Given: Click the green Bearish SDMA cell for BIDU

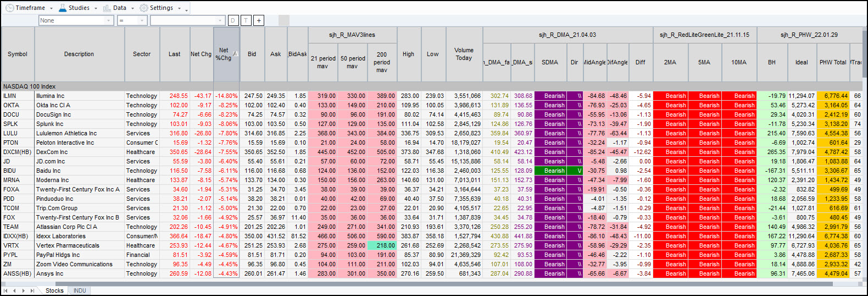Looking at the screenshot, I should pyautogui.click(x=550, y=171).
